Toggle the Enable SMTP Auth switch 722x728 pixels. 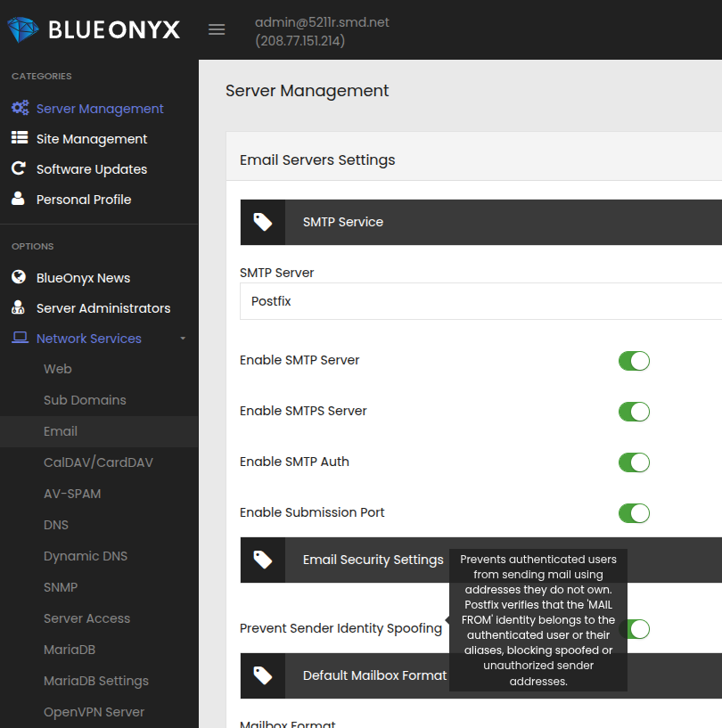[x=634, y=462]
